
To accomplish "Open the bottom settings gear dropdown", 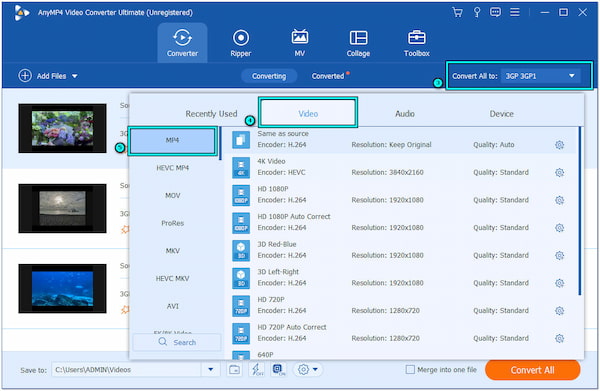I will pyautogui.click(x=308, y=370).
